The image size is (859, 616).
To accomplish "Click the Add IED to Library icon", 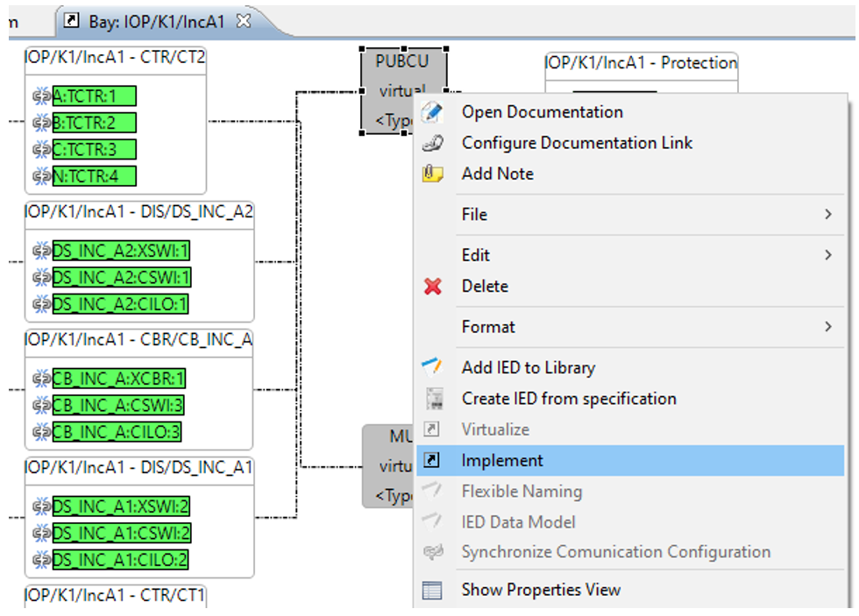I will click(x=433, y=368).
